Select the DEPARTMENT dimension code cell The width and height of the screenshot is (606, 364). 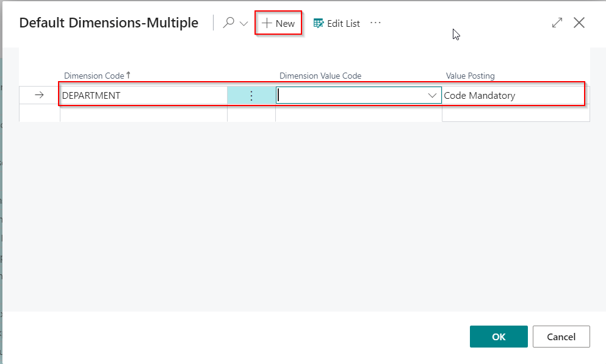click(x=143, y=95)
